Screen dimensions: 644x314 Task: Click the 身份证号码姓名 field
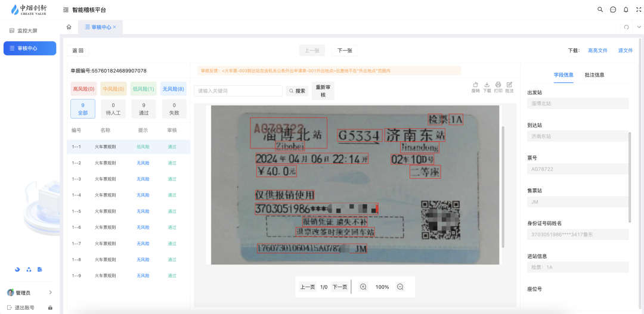tap(578, 235)
